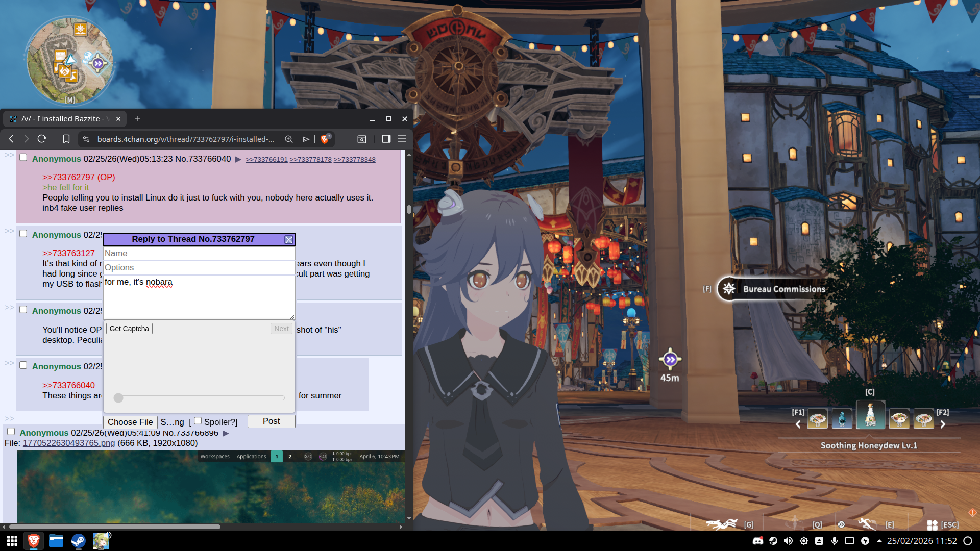Open the Discord tray icon
Viewport: 980px width, 551px height.
(757, 541)
